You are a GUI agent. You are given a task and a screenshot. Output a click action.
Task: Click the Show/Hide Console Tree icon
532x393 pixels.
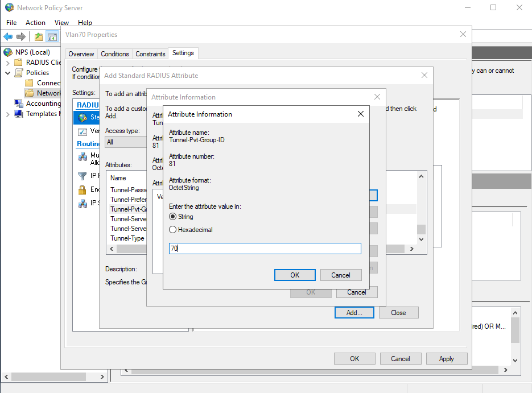pyautogui.click(x=52, y=37)
